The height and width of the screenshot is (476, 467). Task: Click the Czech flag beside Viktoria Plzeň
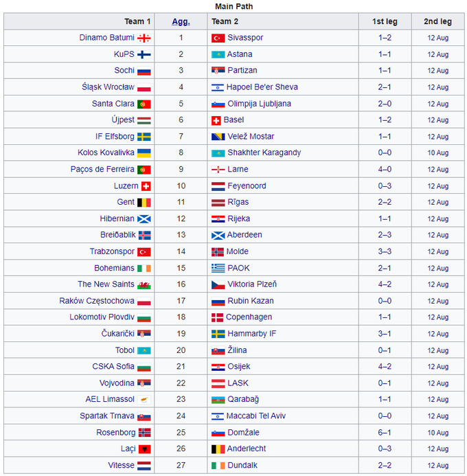pos(217,285)
